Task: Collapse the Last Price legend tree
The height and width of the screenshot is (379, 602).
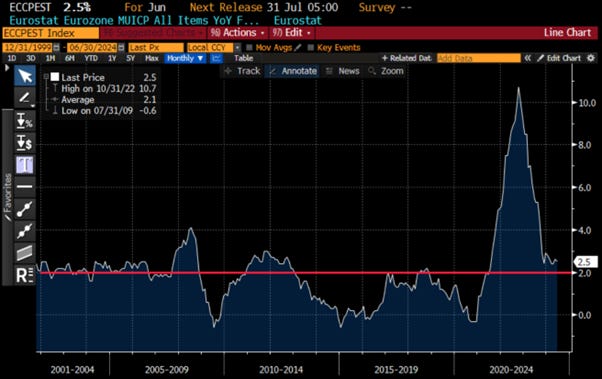Action: tap(46, 77)
